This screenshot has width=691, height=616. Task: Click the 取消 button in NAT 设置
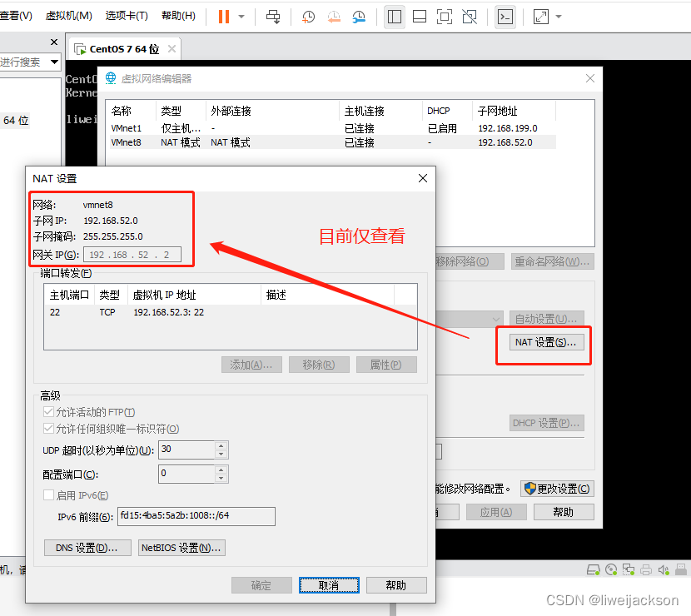329,585
